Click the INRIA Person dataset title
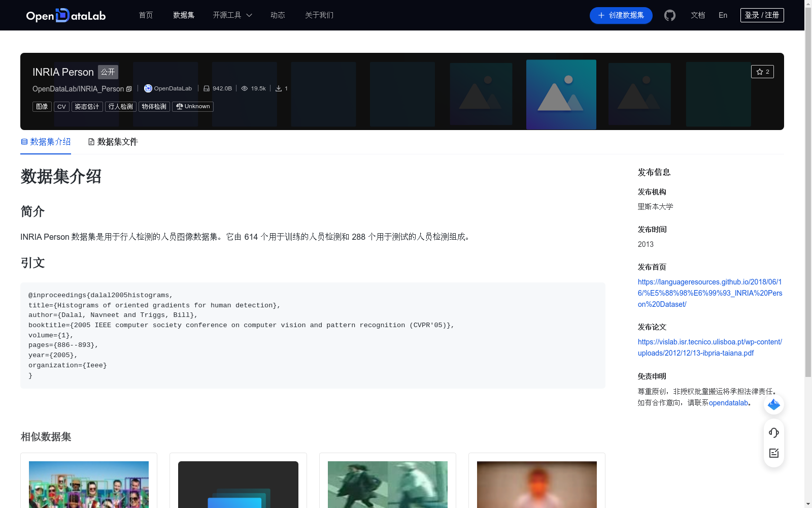The image size is (812, 508). click(x=63, y=72)
